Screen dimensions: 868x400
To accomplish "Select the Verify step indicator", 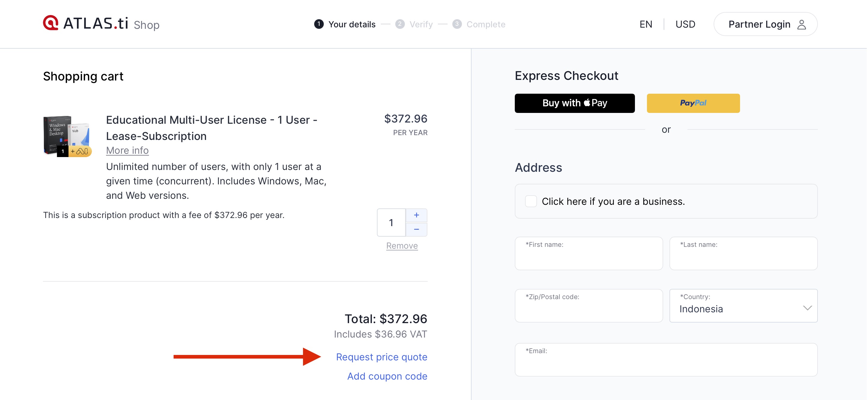I will pos(414,24).
